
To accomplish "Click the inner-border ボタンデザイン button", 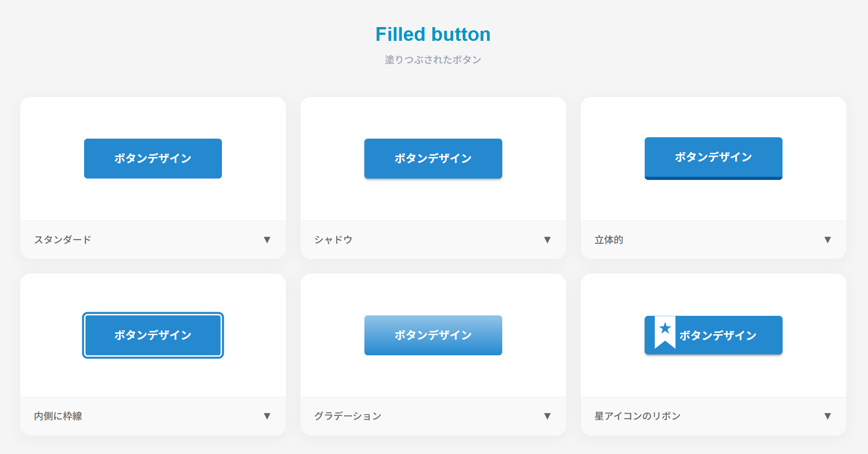I will (153, 335).
